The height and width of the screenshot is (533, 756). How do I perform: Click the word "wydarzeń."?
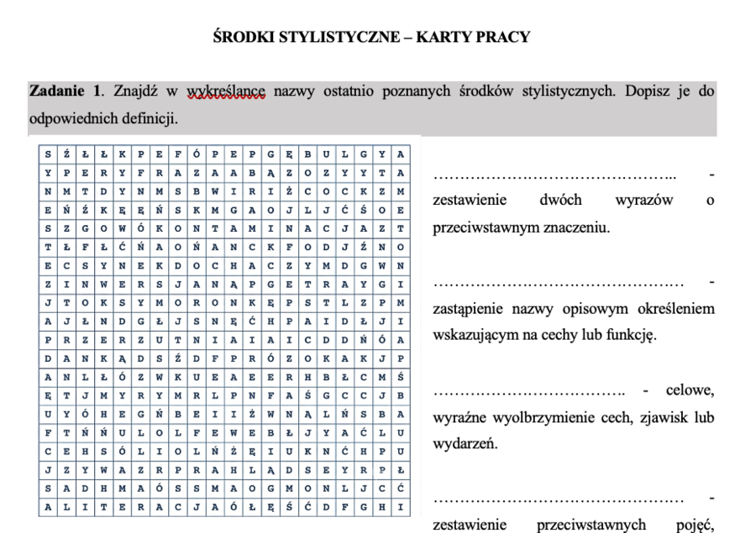[465, 443]
